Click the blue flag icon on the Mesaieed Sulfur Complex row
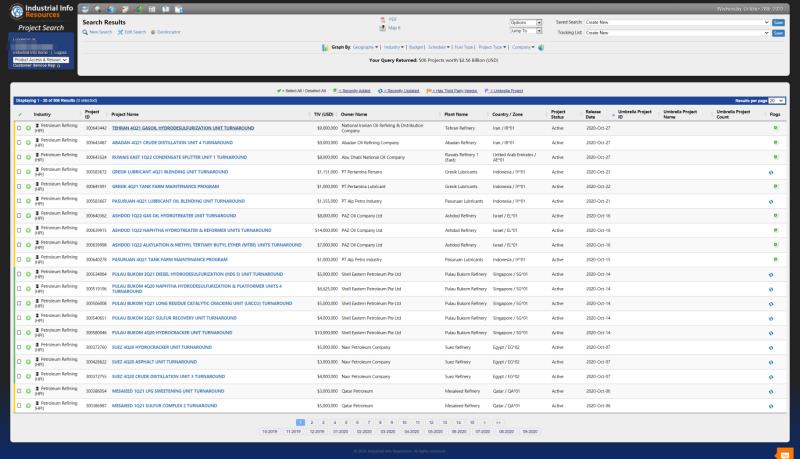This screenshot has width=800, height=459. [771, 406]
